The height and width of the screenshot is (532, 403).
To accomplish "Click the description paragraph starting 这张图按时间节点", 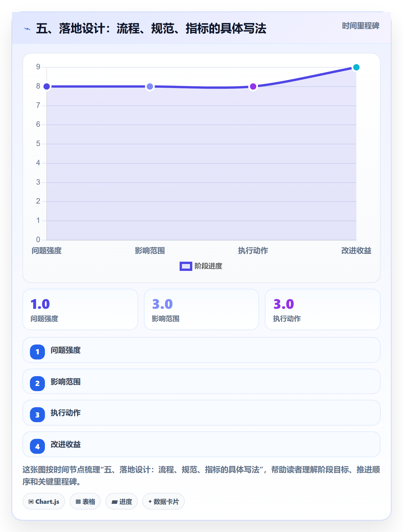I will [201, 476].
